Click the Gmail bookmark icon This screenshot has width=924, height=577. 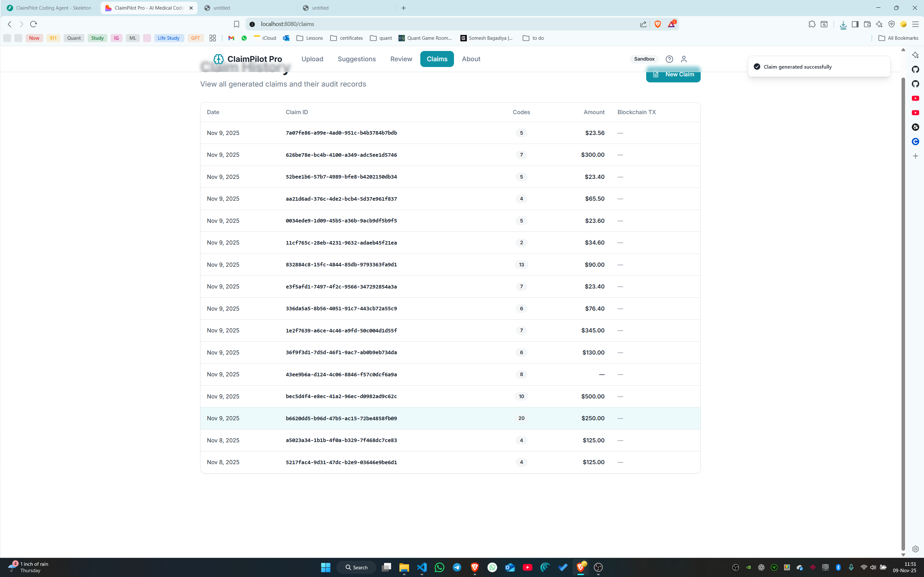click(x=231, y=38)
